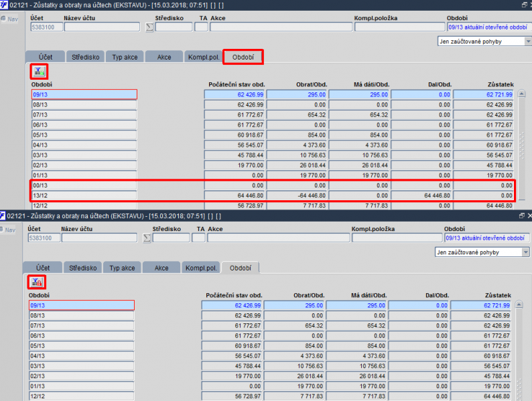Switch to the Účet tab in the upper window
Screen dimensions: 532x401
[46, 57]
